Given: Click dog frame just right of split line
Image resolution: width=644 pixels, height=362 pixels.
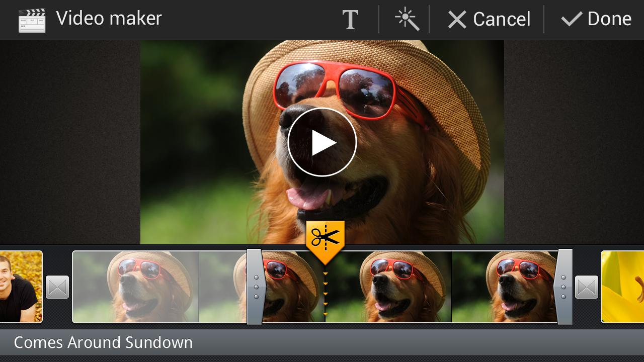Looking at the screenshot, I should click(387, 287).
